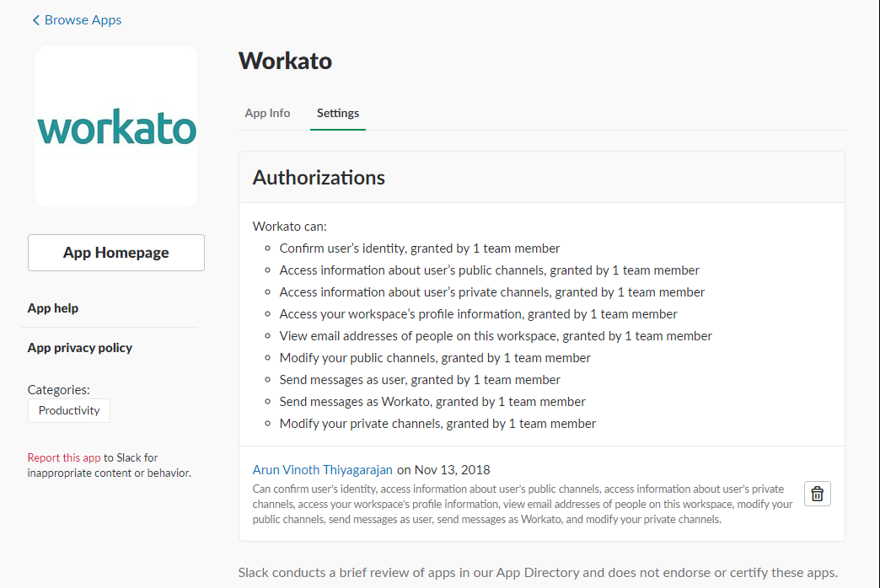Open the App Homepage button

116,253
